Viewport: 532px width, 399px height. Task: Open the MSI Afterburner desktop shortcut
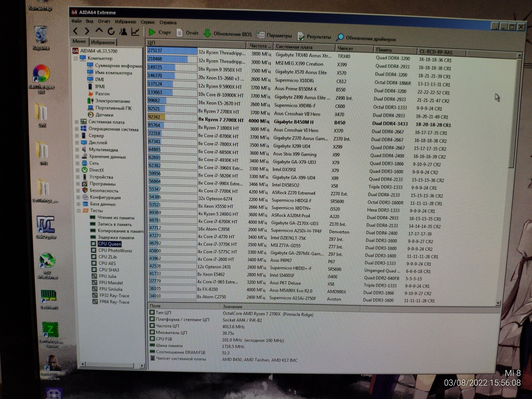point(48,266)
